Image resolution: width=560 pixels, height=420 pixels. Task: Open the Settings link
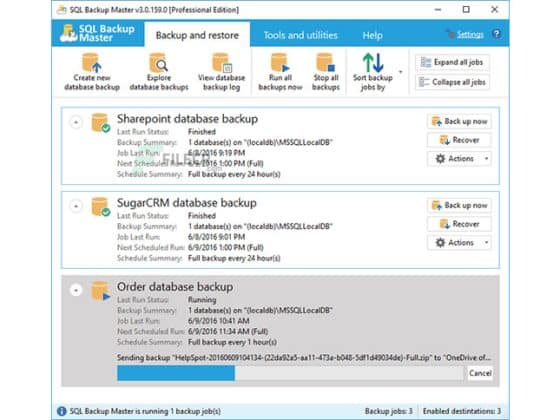point(470,34)
